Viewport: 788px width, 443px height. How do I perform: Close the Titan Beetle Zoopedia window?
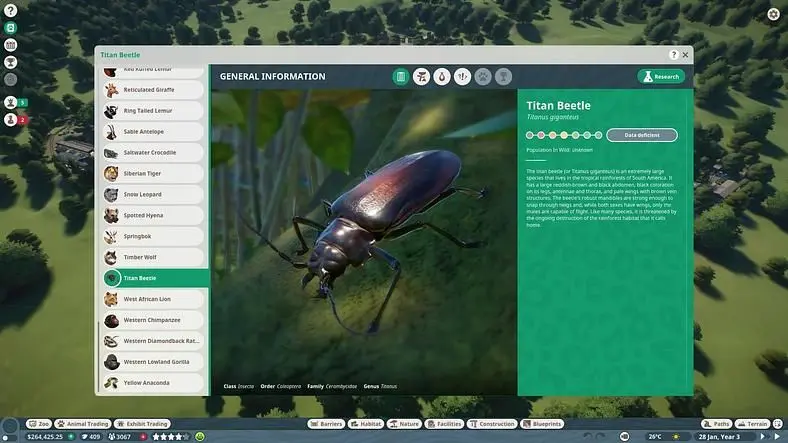point(685,55)
